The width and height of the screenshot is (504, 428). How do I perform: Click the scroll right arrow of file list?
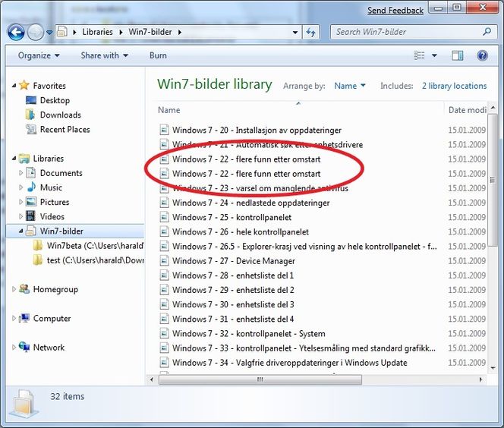click(481, 379)
